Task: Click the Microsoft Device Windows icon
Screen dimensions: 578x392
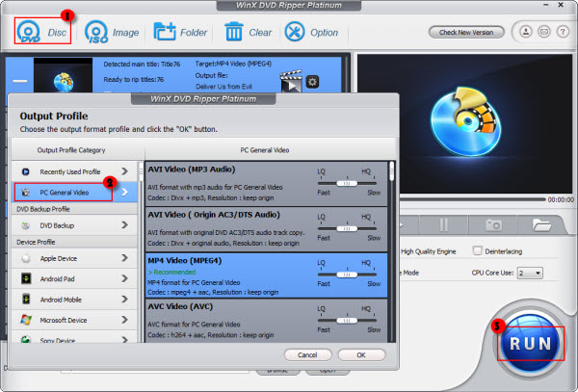Action: click(26, 320)
